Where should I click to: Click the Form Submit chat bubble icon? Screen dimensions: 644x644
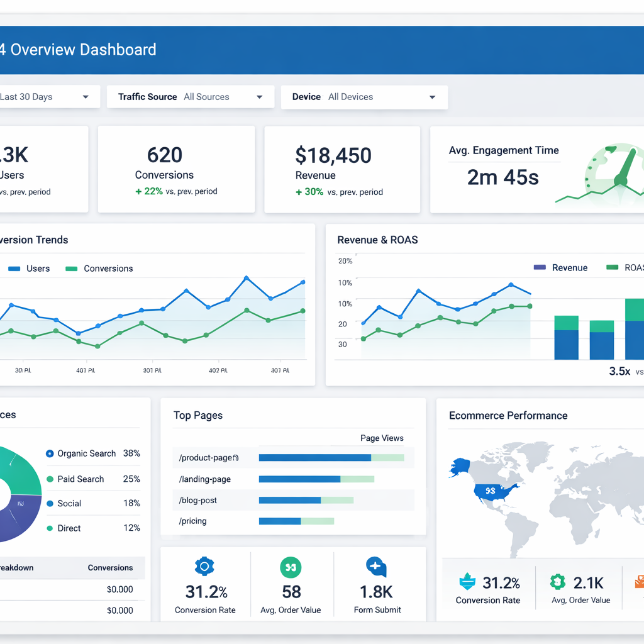(375, 567)
